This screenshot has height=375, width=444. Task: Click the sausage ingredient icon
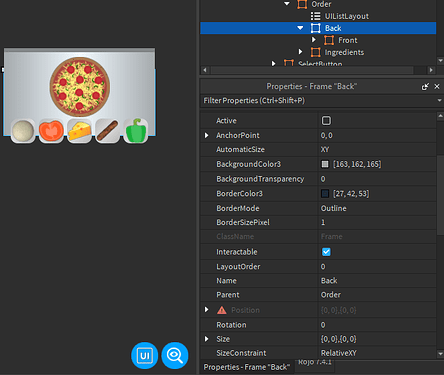(107, 131)
